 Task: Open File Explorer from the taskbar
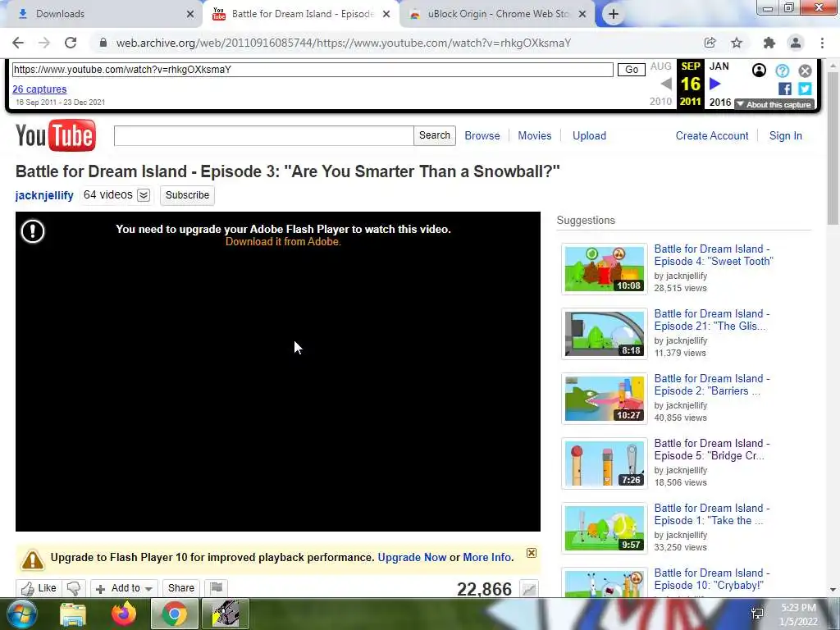point(73,614)
